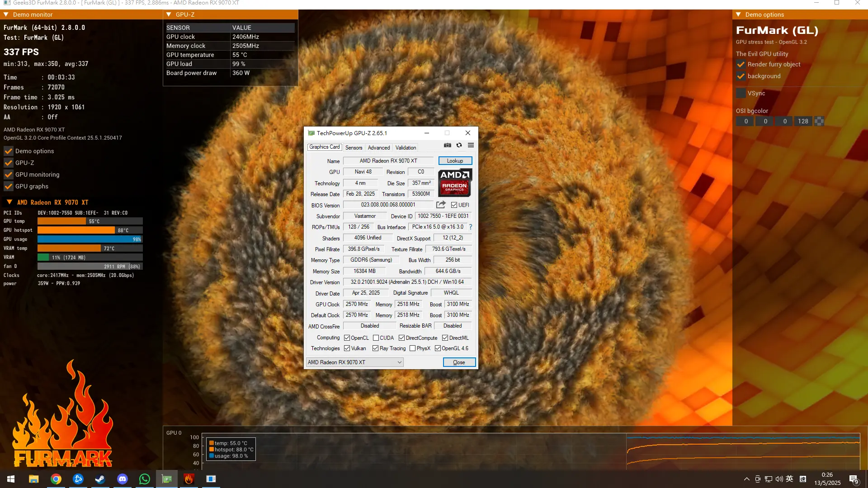Toggle the Demo options checkbox
The width and height of the screenshot is (868, 488).
[x=8, y=151]
